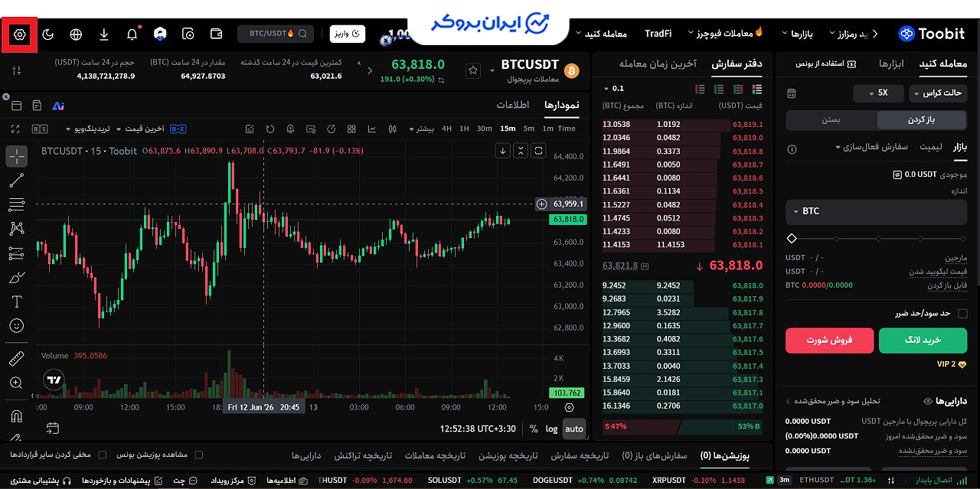
Task: Open the settings gear icon in top bar
Action: [20, 34]
